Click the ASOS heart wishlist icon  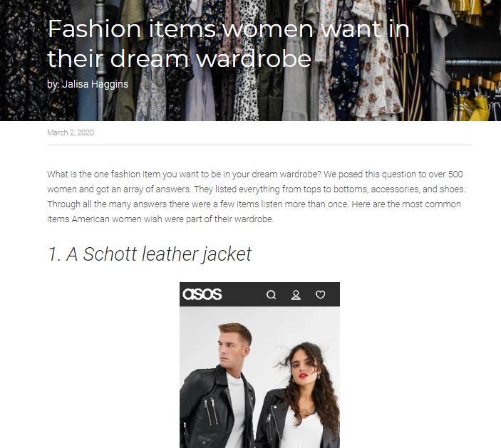(x=321, y=294)
